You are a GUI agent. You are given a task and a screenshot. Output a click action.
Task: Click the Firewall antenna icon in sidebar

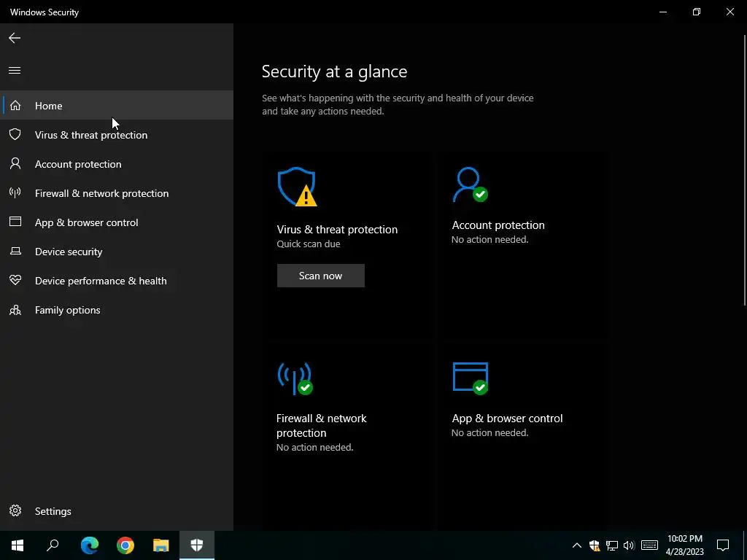[x=15, y=192]
